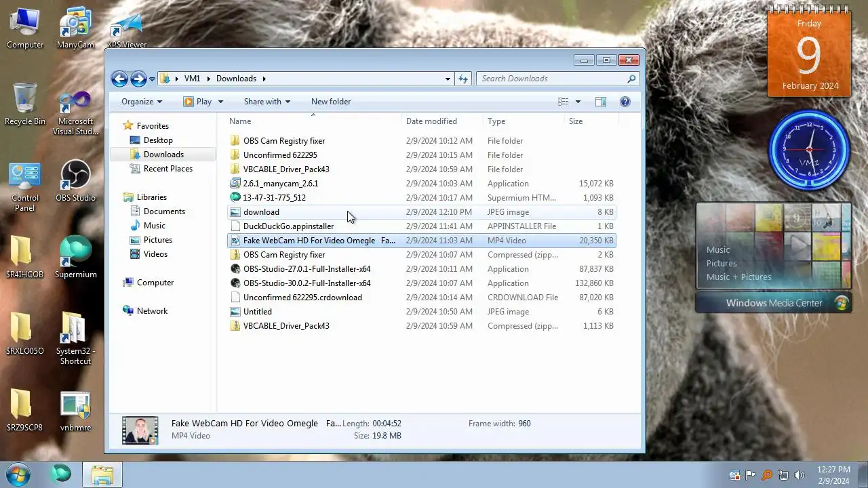868x488 pixels.
Task: Click Windows Explorer taskbar button
Action: point(102,474)
